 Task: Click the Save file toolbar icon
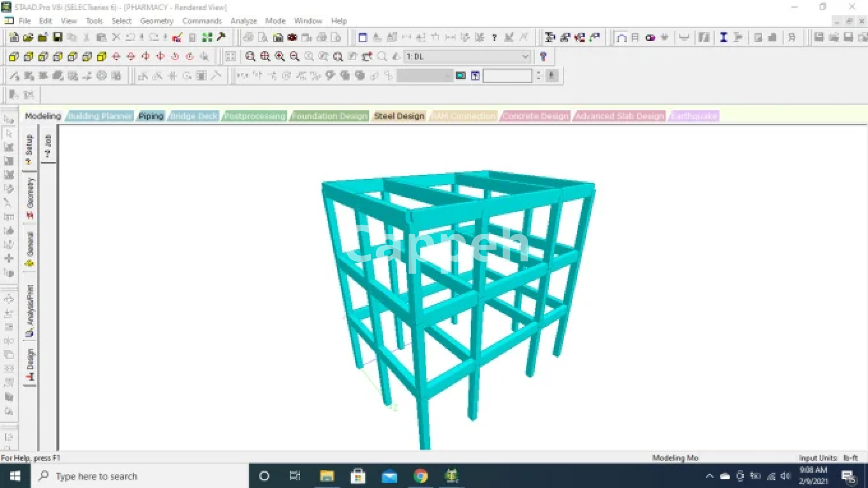[x=57, y=38]
